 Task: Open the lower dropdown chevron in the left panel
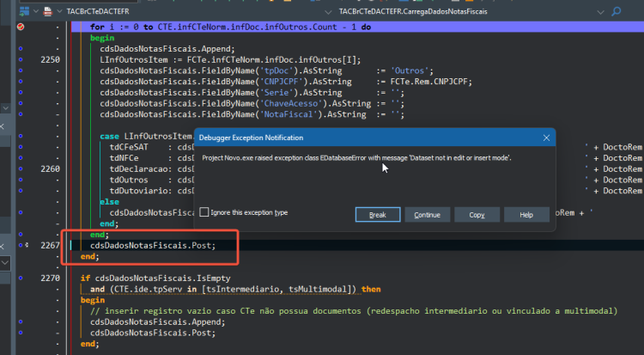[x=5, y=262]
